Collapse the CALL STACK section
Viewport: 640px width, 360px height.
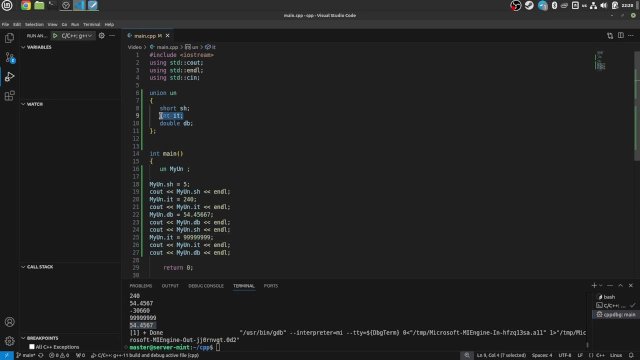tap(37, 267)
